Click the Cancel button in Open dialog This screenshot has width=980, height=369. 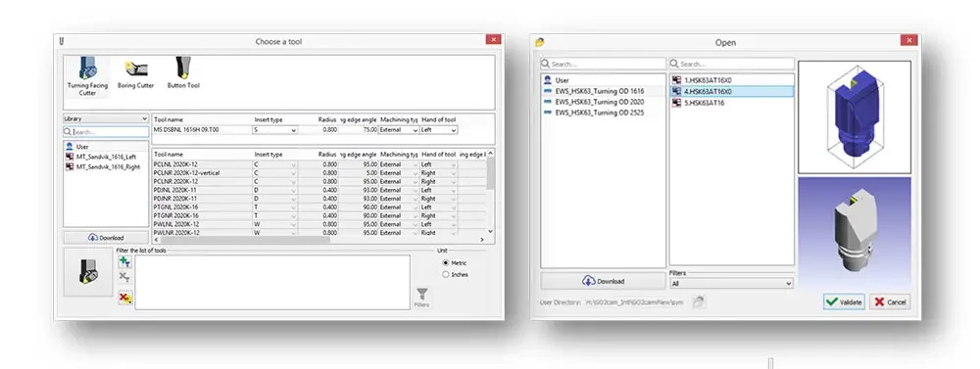[890, 301]
